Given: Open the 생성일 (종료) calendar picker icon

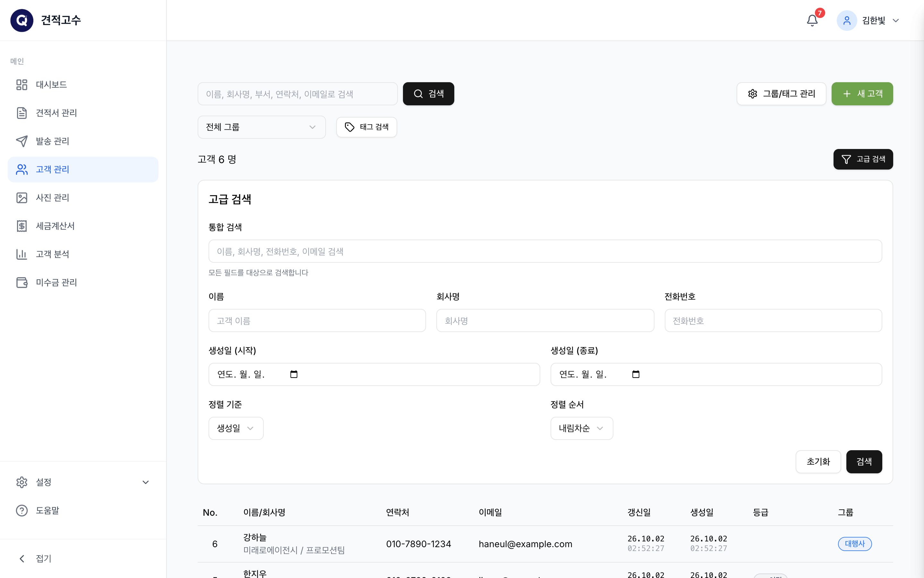Looking at the screenshot, I should [636, 374].
